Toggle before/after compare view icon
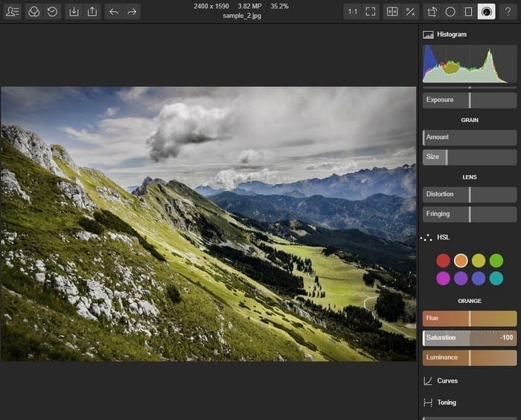 tap(392, 12)
